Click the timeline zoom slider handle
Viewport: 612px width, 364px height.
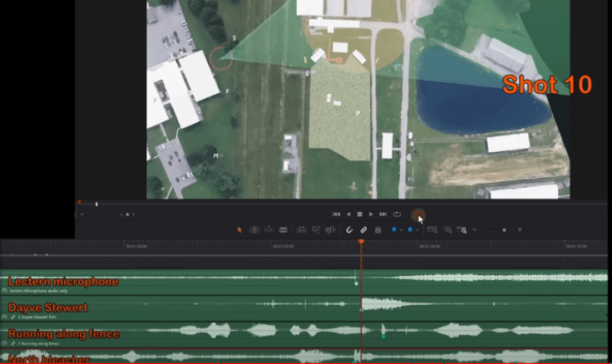coord(504,229)
